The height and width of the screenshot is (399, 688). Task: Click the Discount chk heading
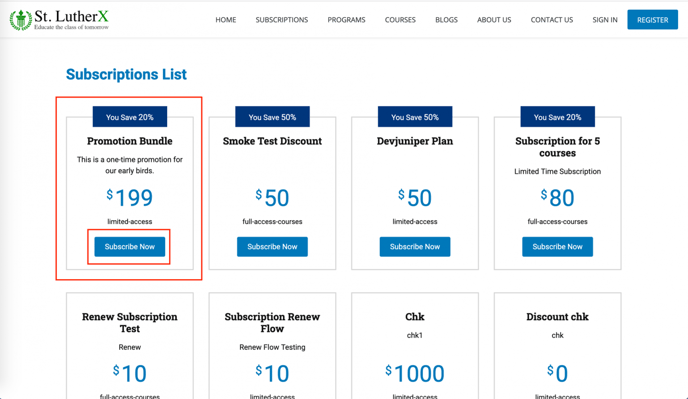558,316
